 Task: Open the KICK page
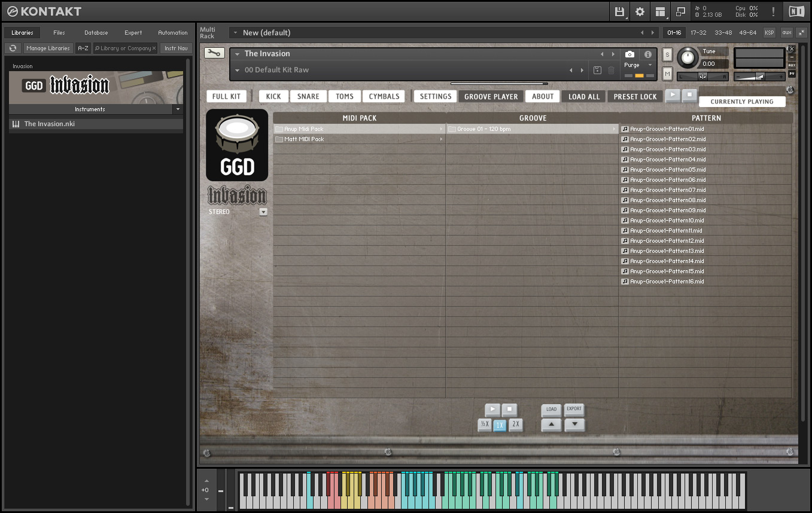pos(273,96)
